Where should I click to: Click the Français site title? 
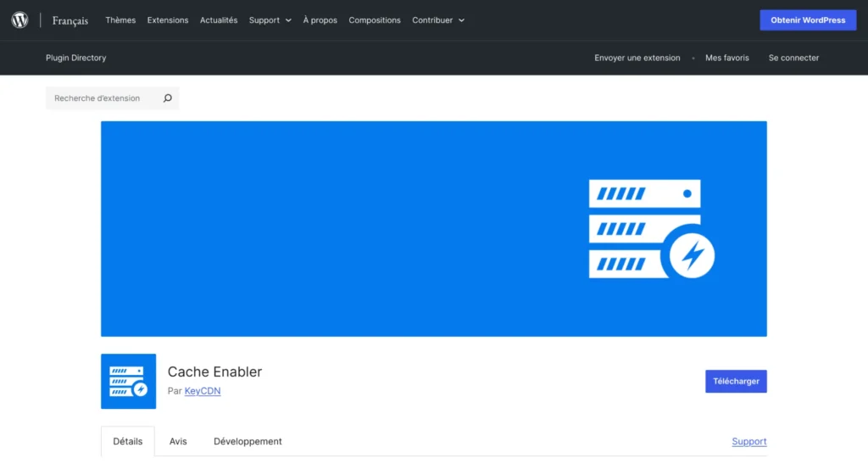point(70,20)
